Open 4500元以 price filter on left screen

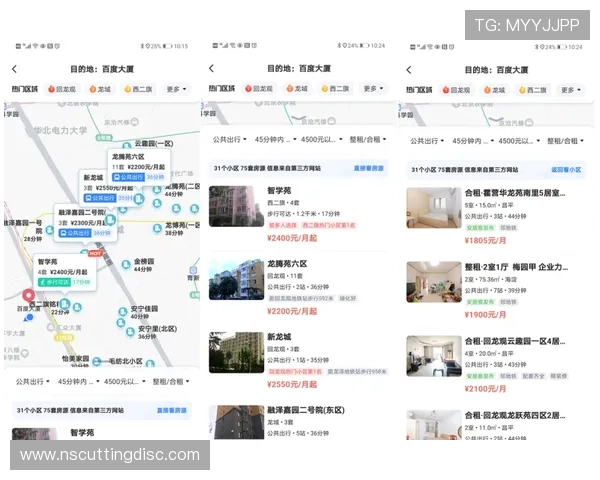(125, 382)
